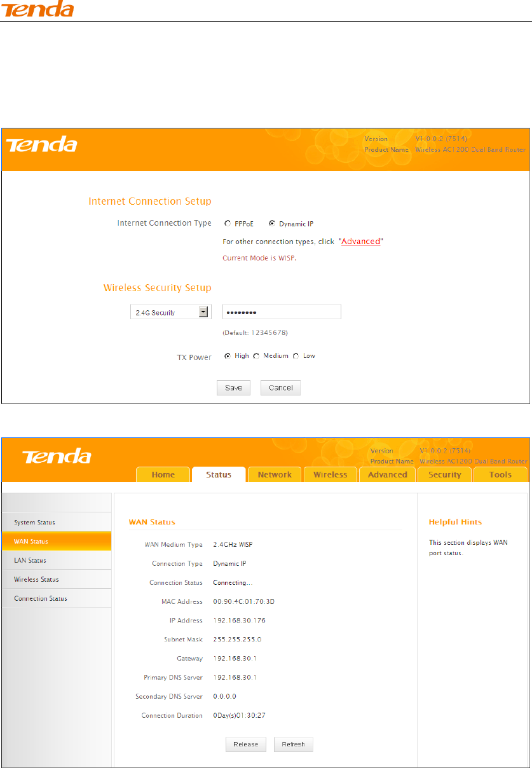Viewport: 532px width, 768px height.
Task: Click the Refresh button
Action: pyautogui.click(x=294, y=744)
